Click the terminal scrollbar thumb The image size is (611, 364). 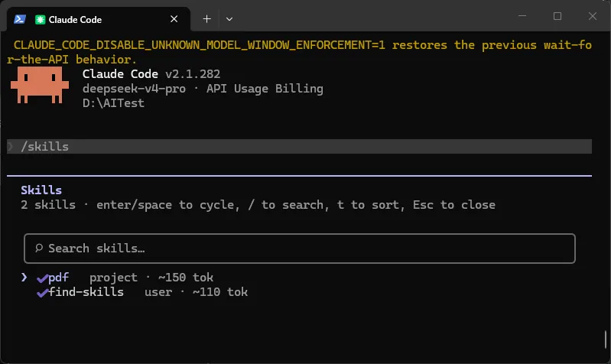pyautogui.click(x=606, y=340)
